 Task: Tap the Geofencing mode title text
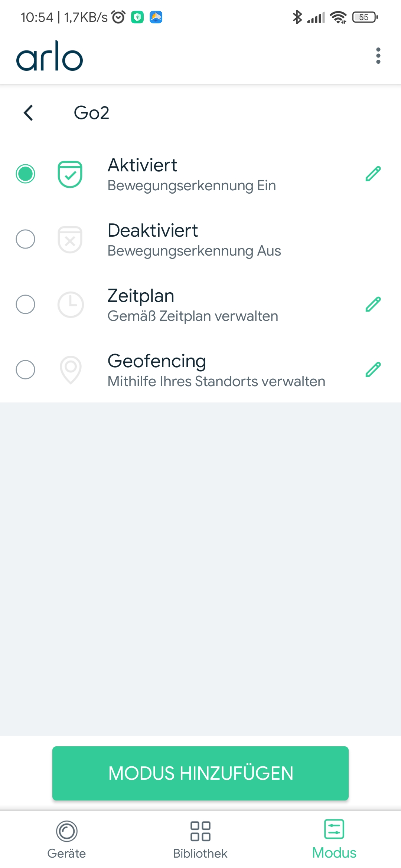[x=157, y=361]
